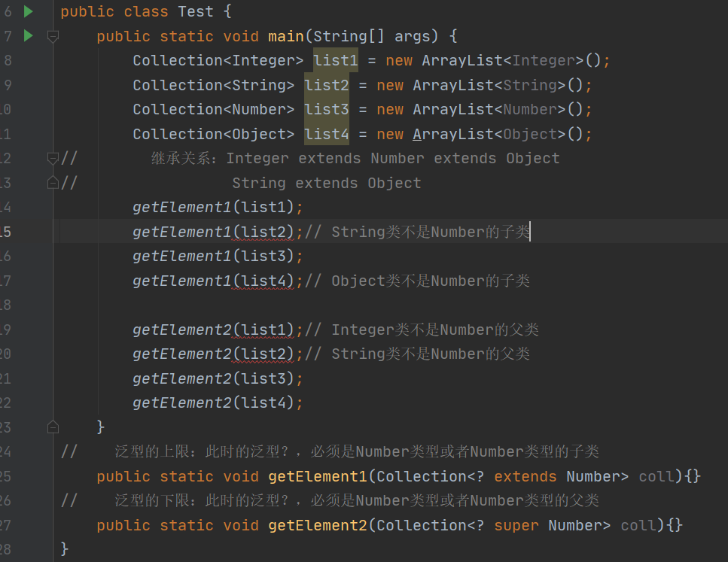
Task: Click the error-underlined getElement1(list2) call
Action: [x=214, y=232]
